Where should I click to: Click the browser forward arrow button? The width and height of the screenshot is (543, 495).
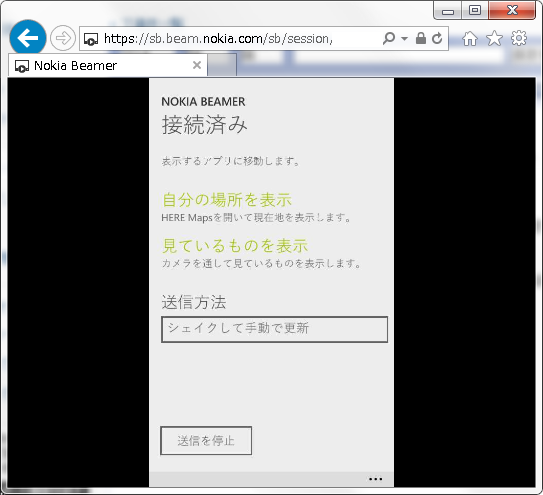coord(63,38)
